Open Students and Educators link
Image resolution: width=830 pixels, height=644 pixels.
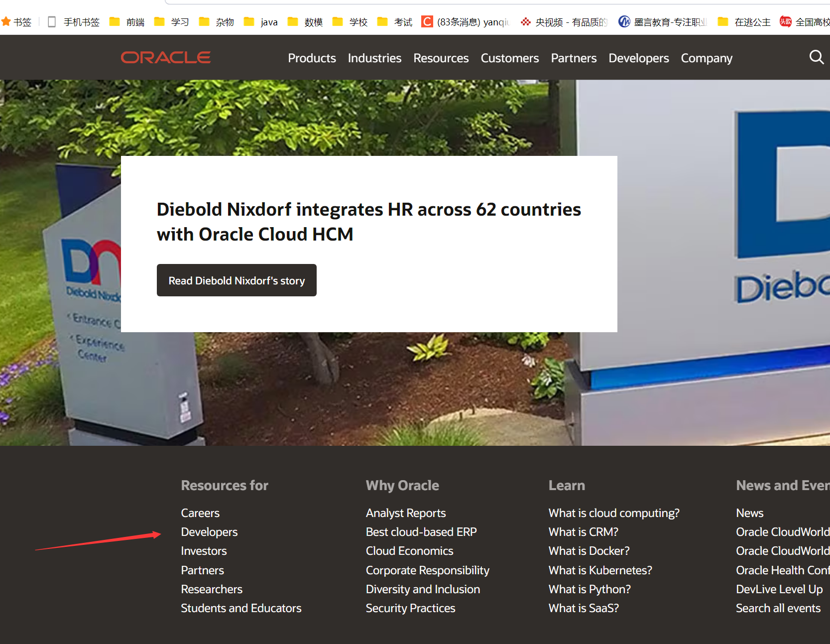click(x=241, y=608)
